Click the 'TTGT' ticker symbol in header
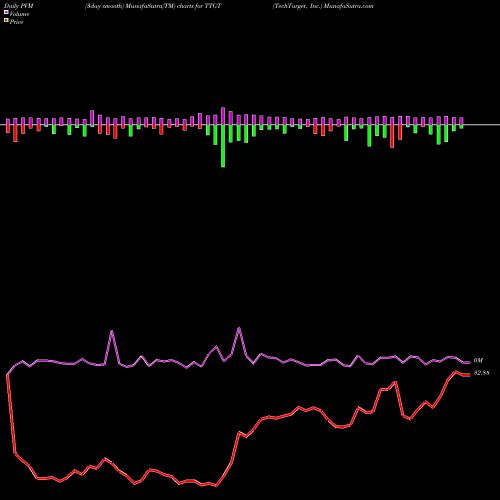Image resolution: width=500 pixels, height=500 pixels. coord(213,6)
